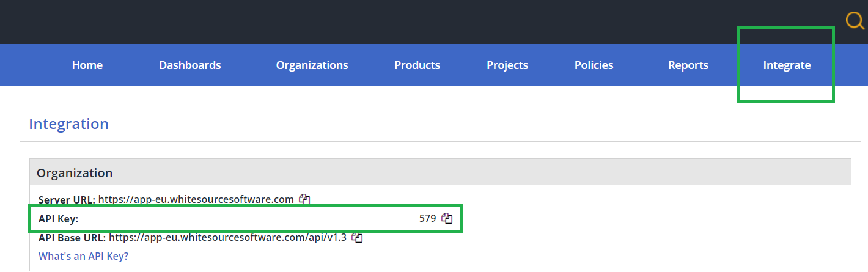Copy the API Key value

pyautogui.click(x=447, y=218)
